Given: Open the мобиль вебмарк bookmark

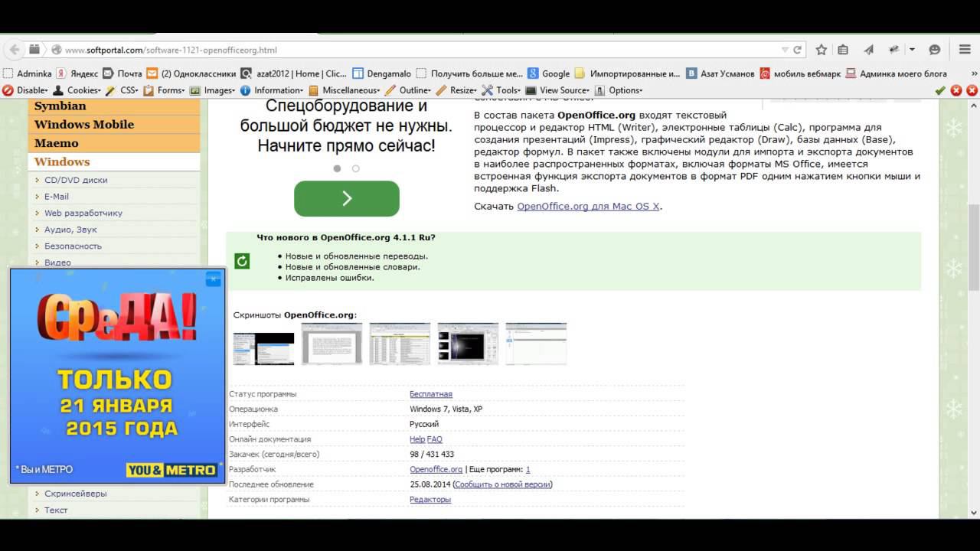Looking at the screenshot, I should coord(799,73).
